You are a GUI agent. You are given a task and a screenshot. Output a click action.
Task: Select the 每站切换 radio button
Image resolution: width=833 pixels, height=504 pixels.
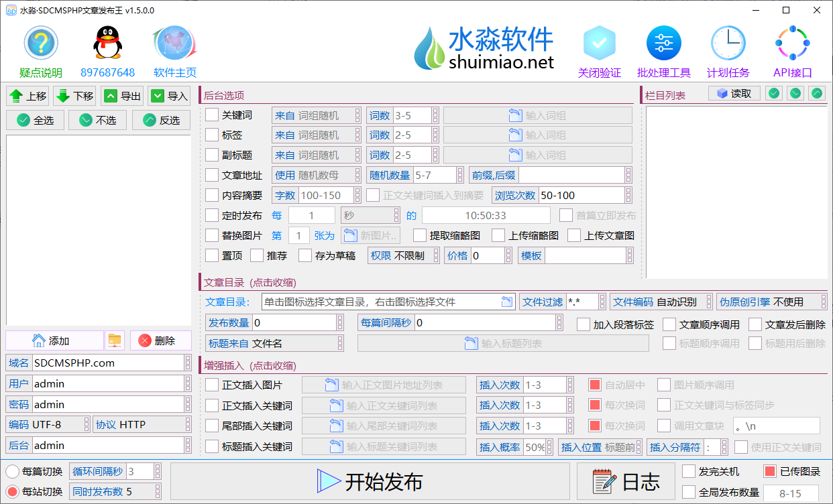tap(11, 491)
